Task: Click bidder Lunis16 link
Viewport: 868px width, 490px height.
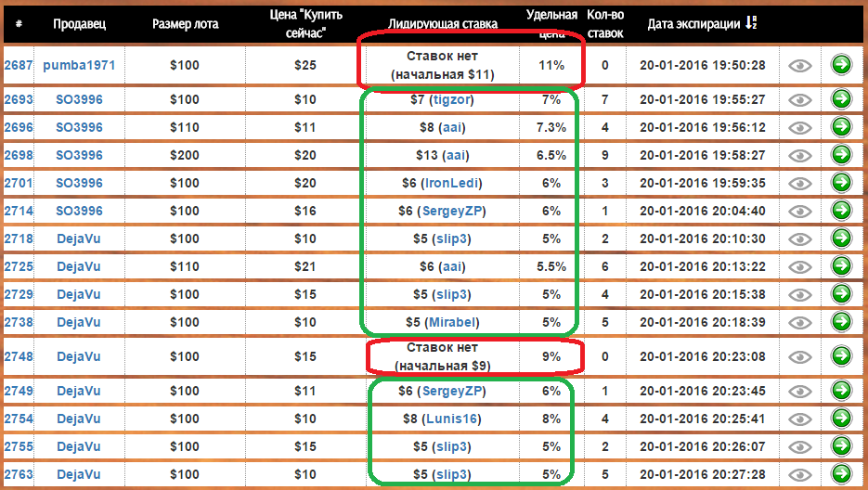Action: point(453,419)
